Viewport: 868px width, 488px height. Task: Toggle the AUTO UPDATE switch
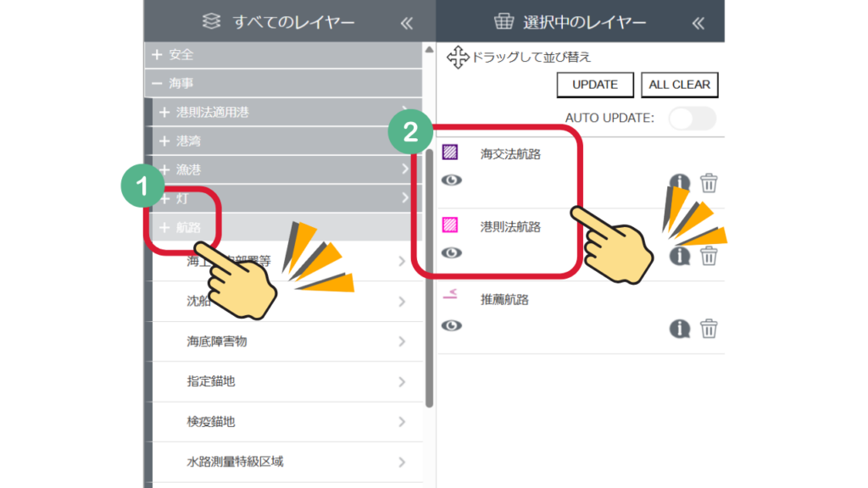pyautogui.click(x=692, y=118)
